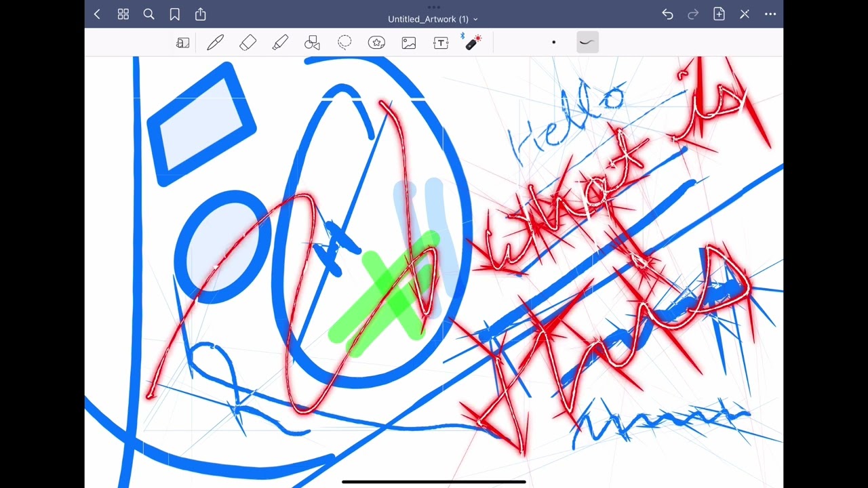
Task: Bookmark this page
Action: [x=174, y=14]
